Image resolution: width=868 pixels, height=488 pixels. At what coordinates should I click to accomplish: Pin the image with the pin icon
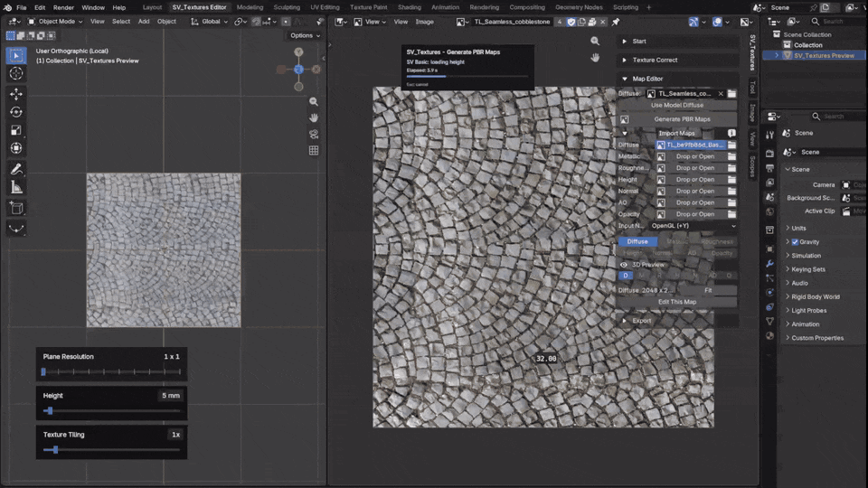616,22
